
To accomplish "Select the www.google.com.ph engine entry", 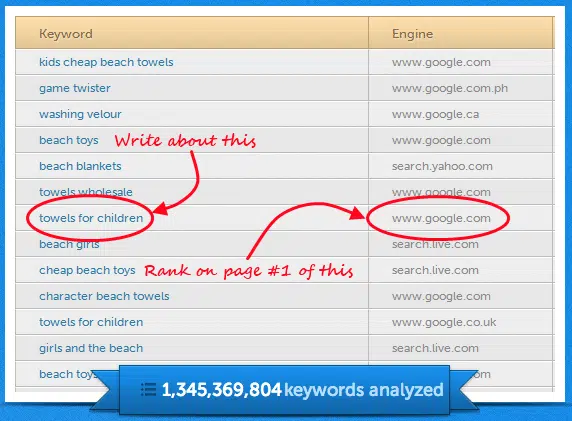I will [x=450, y=88].
